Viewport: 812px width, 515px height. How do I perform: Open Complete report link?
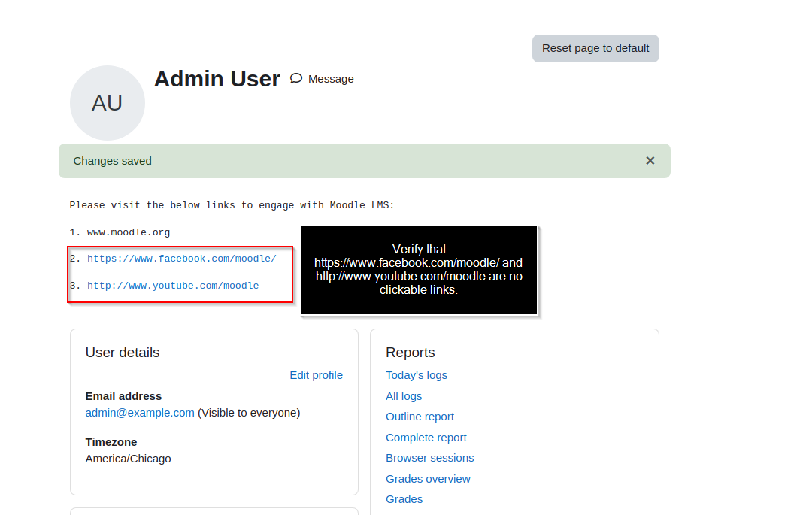point(426,438)
